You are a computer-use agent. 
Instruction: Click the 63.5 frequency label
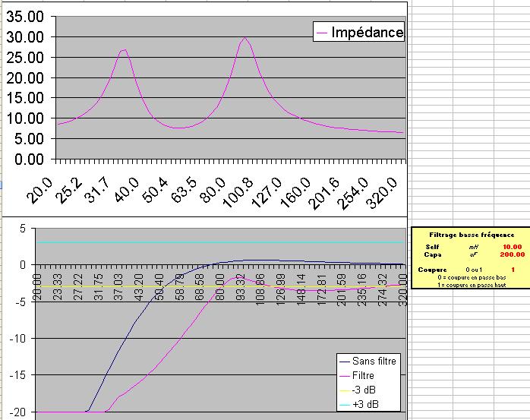point(184,190)
